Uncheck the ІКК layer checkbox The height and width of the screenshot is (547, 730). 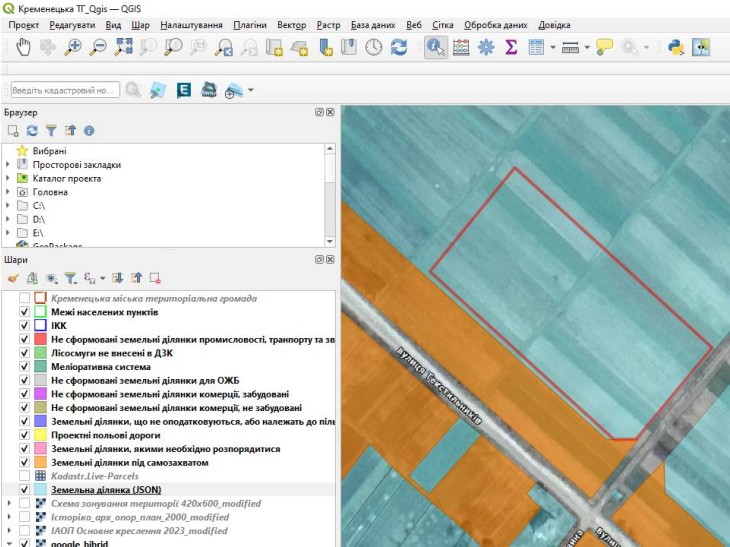click(x=24, y=325)
